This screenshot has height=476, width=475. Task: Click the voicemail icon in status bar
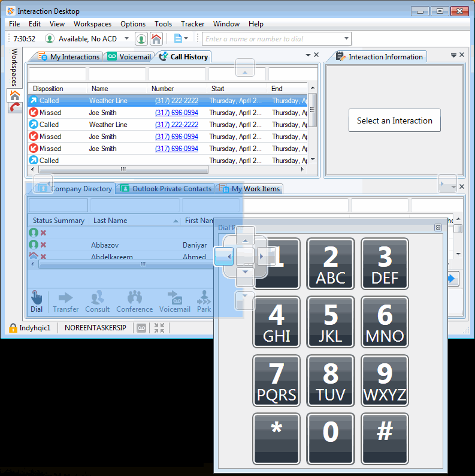[141, 328]
